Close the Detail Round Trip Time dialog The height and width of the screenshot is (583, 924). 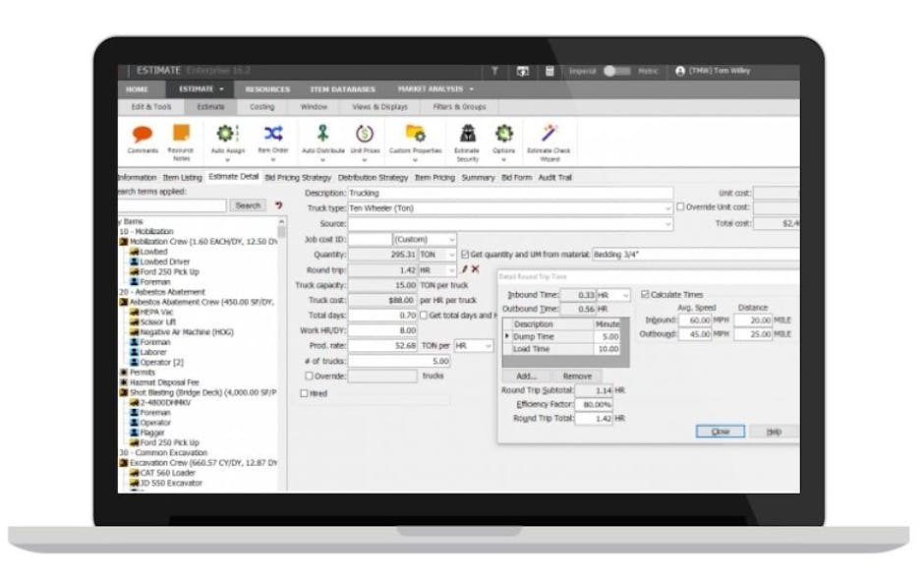pos(719,431)
